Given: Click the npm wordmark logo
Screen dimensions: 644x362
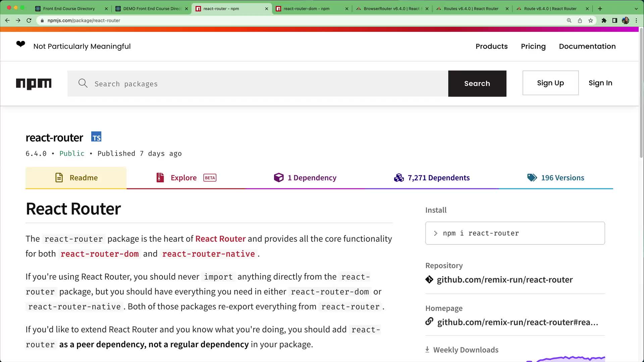Looking at the screenshot, I should click(x=34, y=84).
